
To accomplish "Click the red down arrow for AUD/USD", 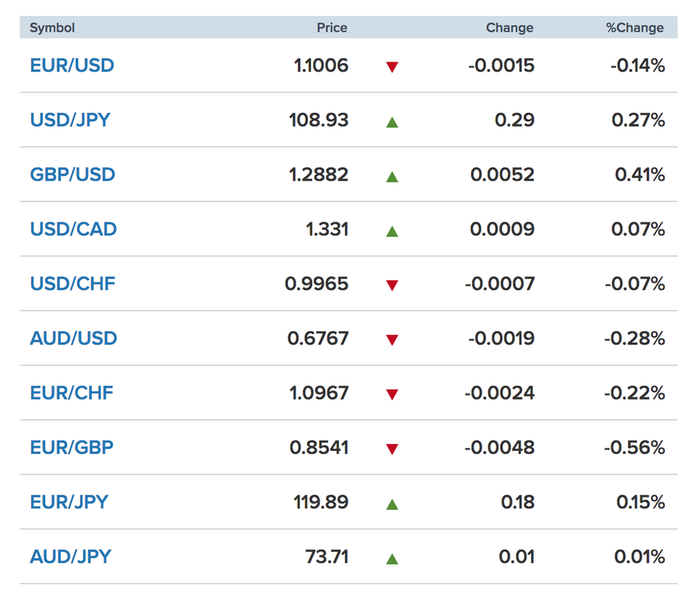I will (x=392, y=340).
